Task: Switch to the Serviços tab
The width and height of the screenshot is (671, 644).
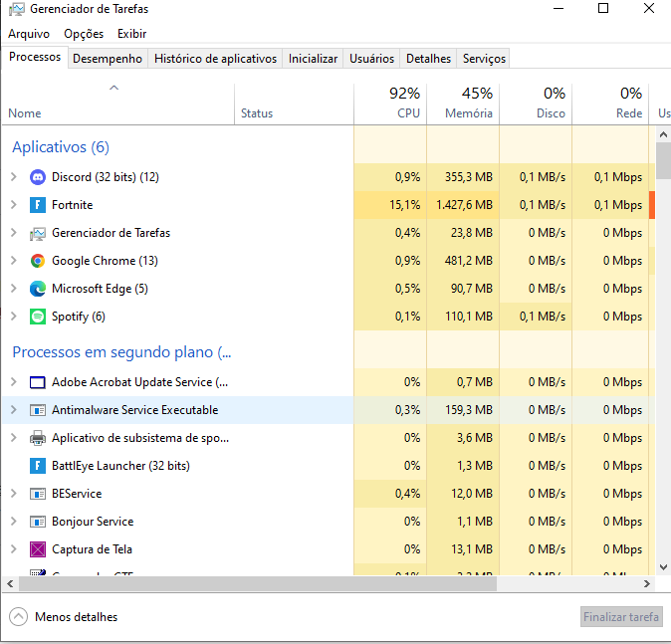Action: pyautogui.click(x=484, y=59)
